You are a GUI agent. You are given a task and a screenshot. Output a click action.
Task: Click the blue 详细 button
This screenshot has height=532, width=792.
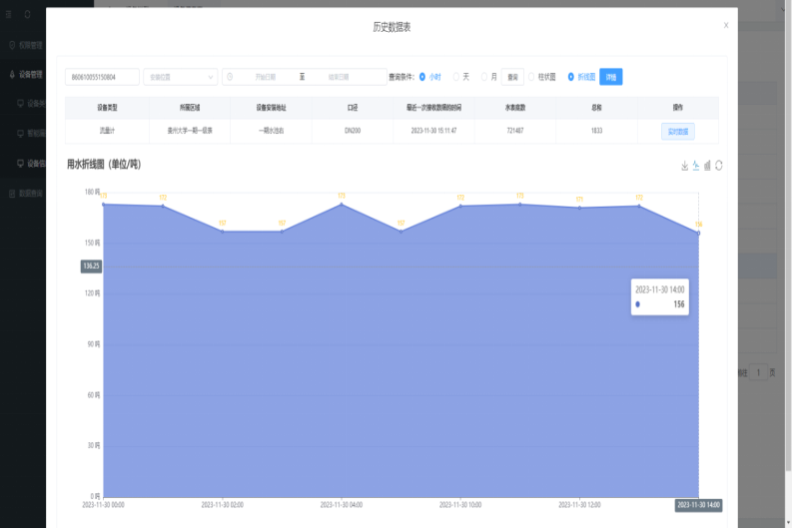coord(611,77)
